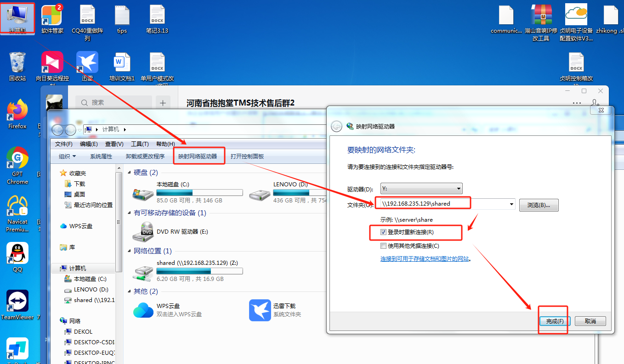
Task: Launch Firefox from desktop
Action: pos(17,114)
